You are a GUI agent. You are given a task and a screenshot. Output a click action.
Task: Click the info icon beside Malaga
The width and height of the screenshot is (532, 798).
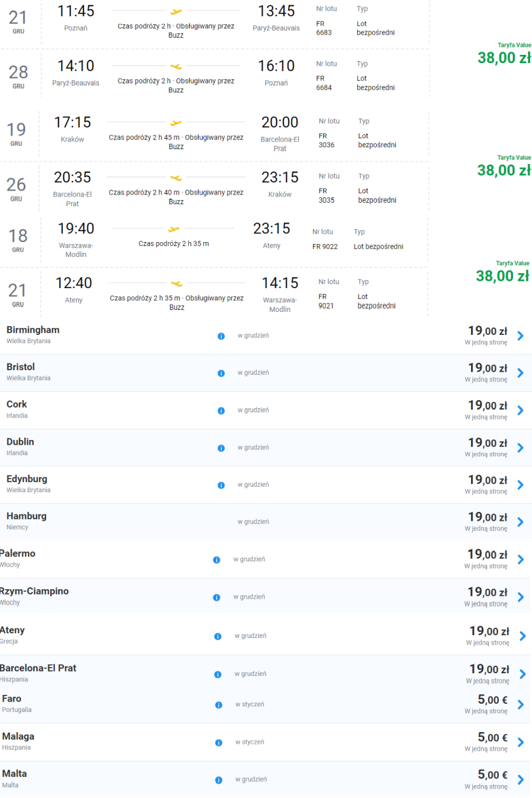pyautogui.click(x=219, y=742)
